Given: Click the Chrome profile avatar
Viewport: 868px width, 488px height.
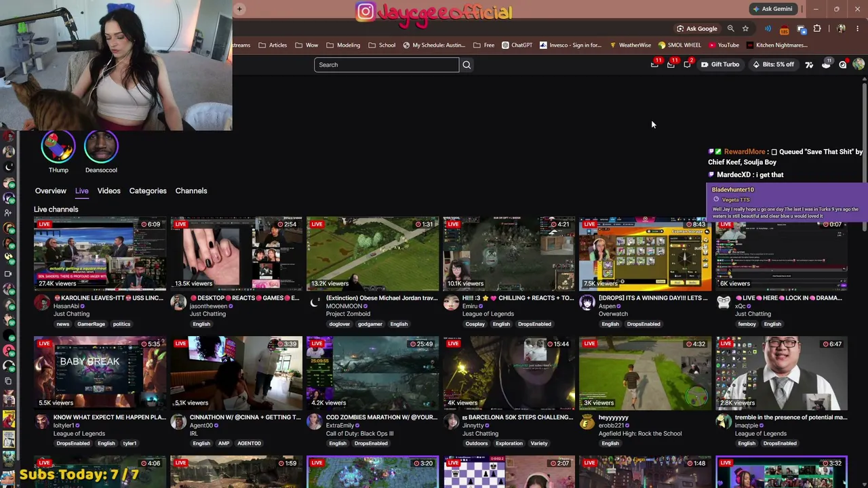Looking at the screenshot, I should (841, 28).
